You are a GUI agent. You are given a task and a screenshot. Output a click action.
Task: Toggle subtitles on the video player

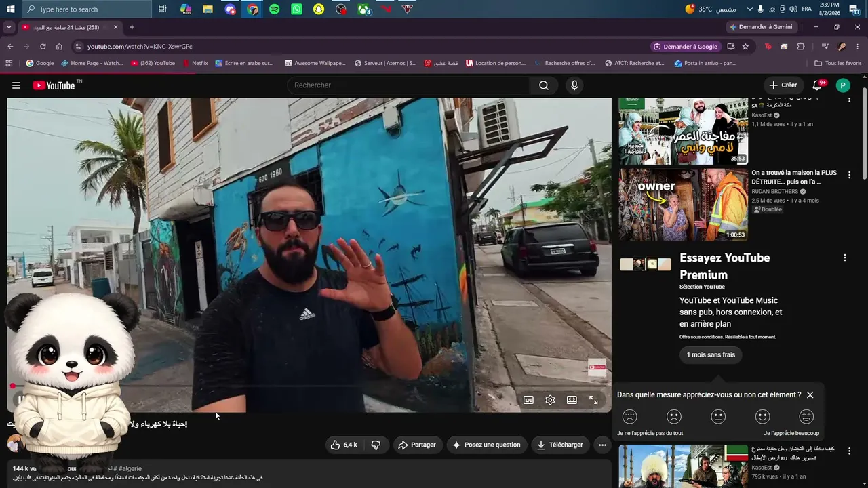click(528, 400)
